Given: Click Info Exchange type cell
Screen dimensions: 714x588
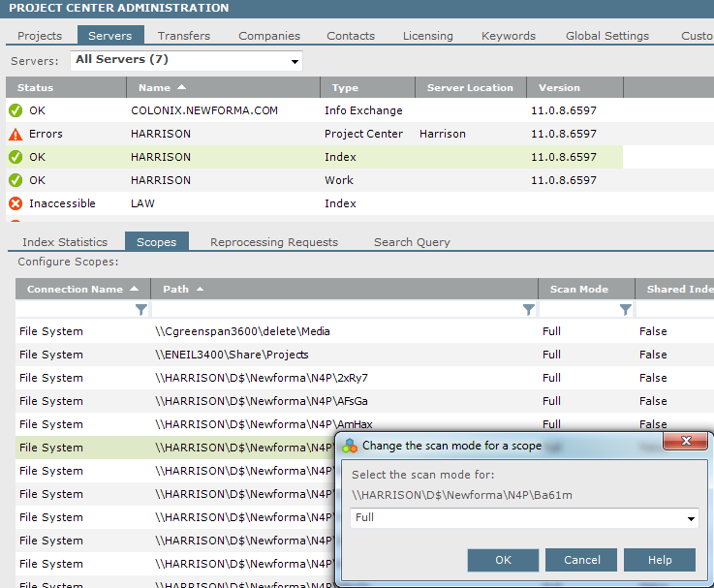Looking at the screenshot, I should click(363, 110).
